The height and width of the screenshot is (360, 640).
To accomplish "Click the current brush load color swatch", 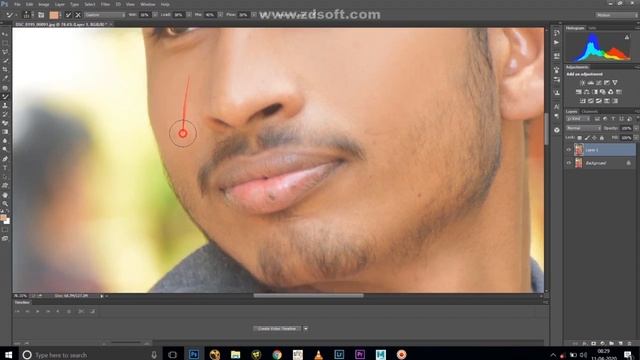I will (54, 15).
